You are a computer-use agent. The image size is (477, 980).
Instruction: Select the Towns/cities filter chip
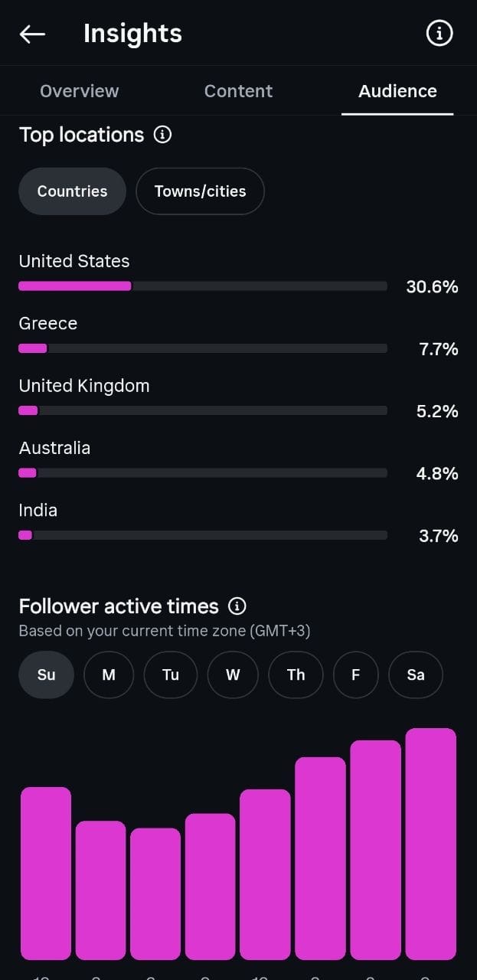200,191
